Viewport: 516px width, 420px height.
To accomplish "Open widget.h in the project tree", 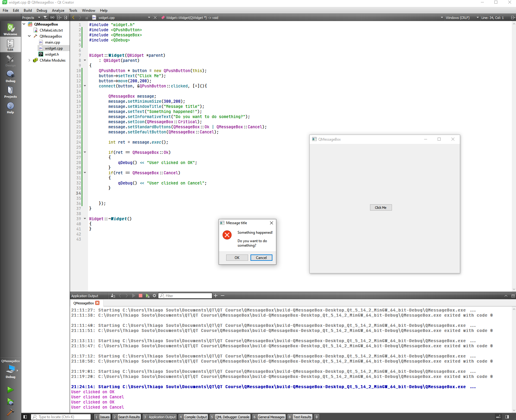I will click(x=52, y=54).
